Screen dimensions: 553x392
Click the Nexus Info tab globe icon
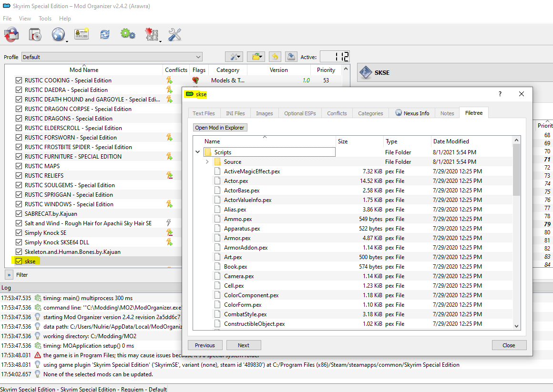399,113
